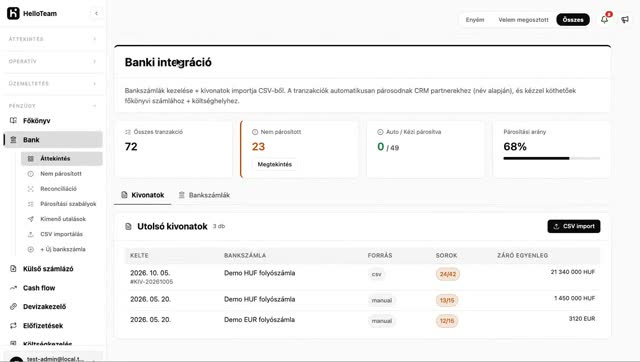This screenshot has height=362, width=640.
Task: Click the HelloTeam logo icon
Action: pos(13,13)
